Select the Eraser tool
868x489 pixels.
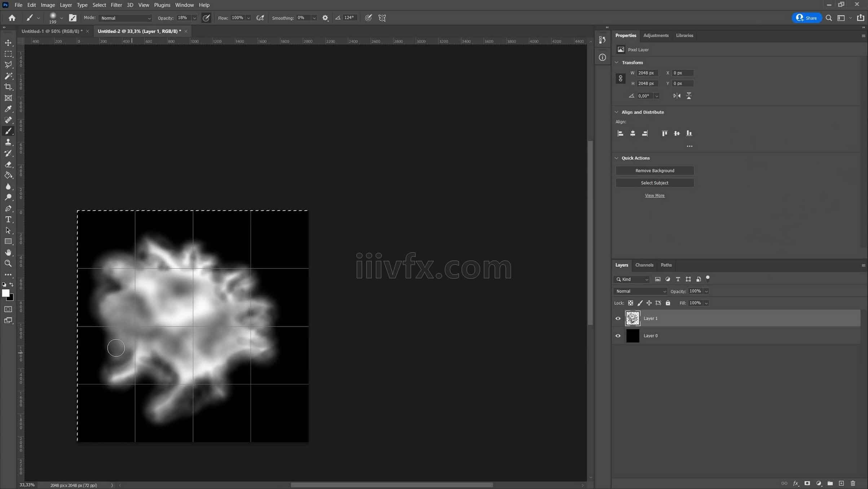tap(8, 165)
